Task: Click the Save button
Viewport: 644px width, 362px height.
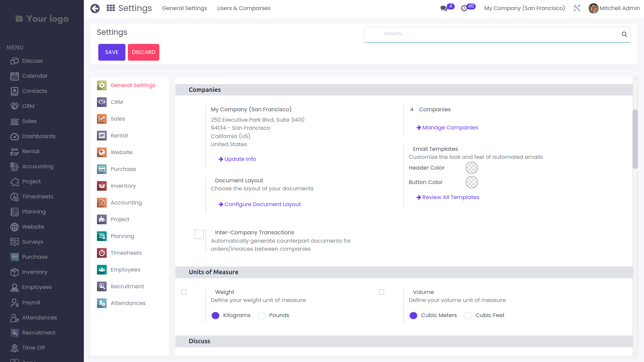Action: point(112,52)
